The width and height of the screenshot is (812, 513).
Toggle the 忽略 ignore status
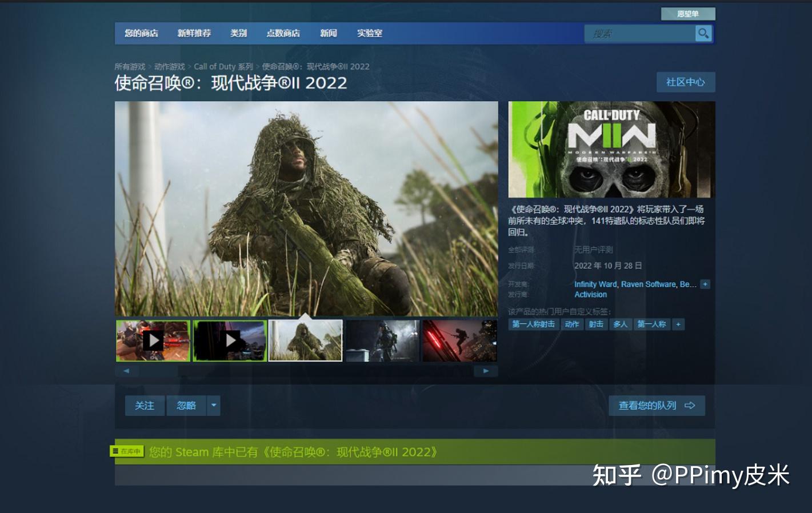(x=186, y=406)
